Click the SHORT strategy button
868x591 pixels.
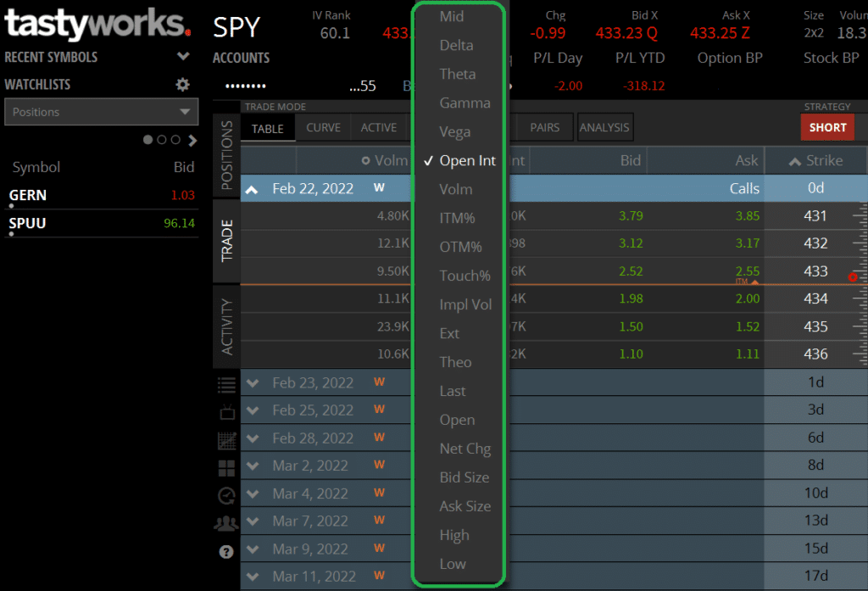pos(827,127)
